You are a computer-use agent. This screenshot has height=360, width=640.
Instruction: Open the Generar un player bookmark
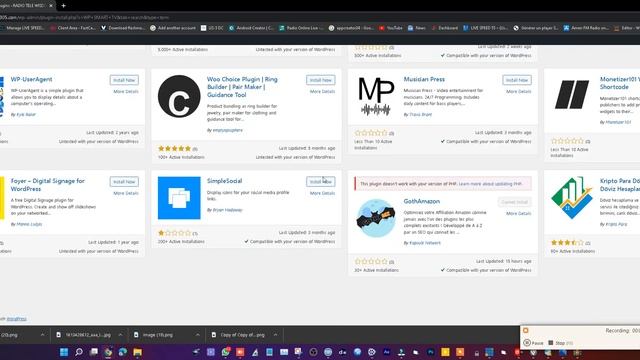(x=536, y=28)
